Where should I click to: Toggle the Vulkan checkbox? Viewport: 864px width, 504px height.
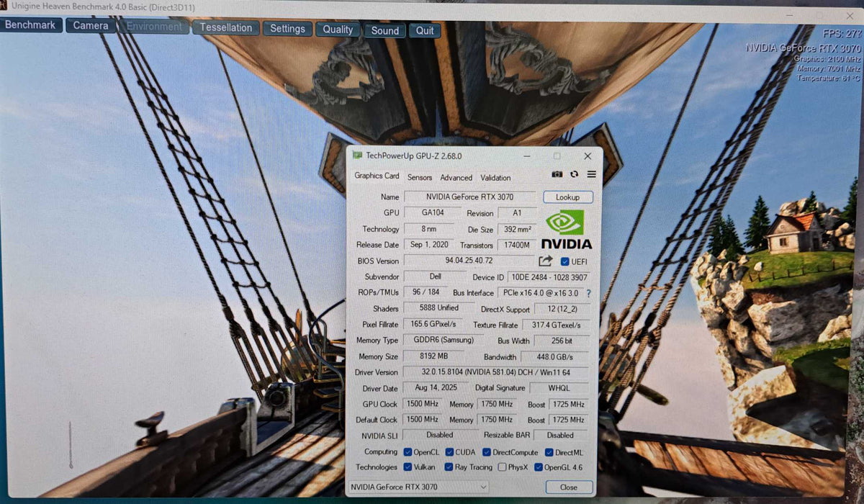[x=408, y=467]
